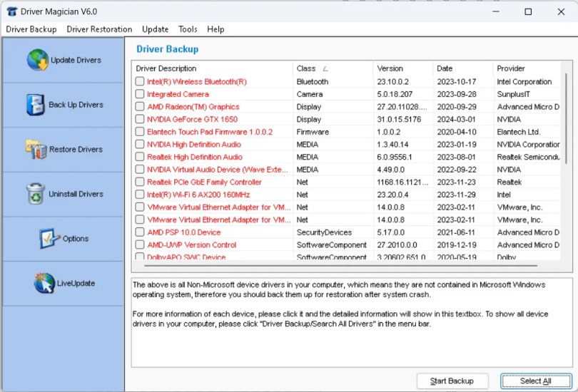Select the NVIDIA High Definition Audio name
This screenshot has height=392, width=578.
click(194, 144)
